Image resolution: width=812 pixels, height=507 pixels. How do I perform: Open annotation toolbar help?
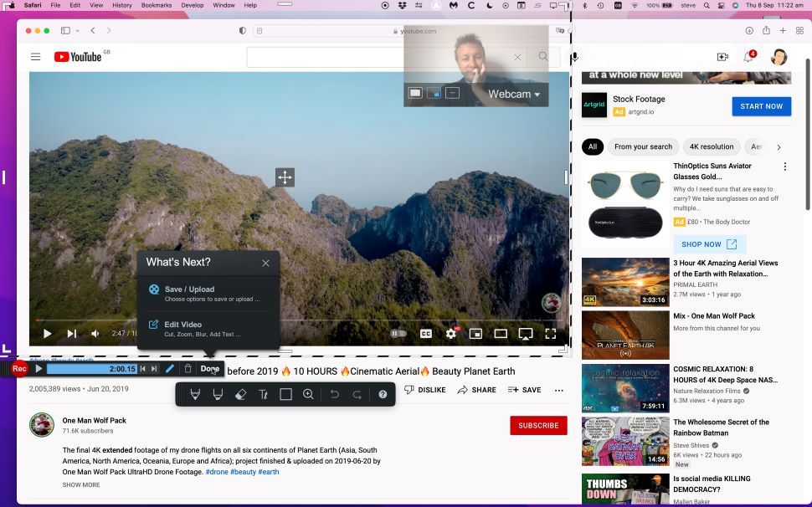(x=382, y=394)
